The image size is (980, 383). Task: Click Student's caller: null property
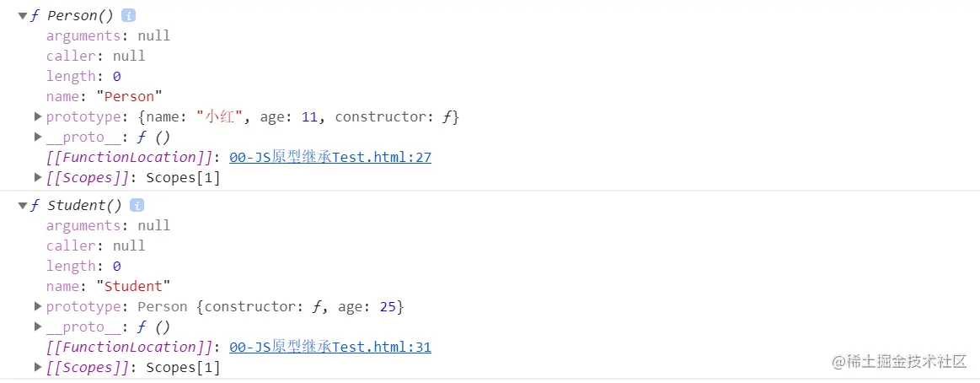95,245
